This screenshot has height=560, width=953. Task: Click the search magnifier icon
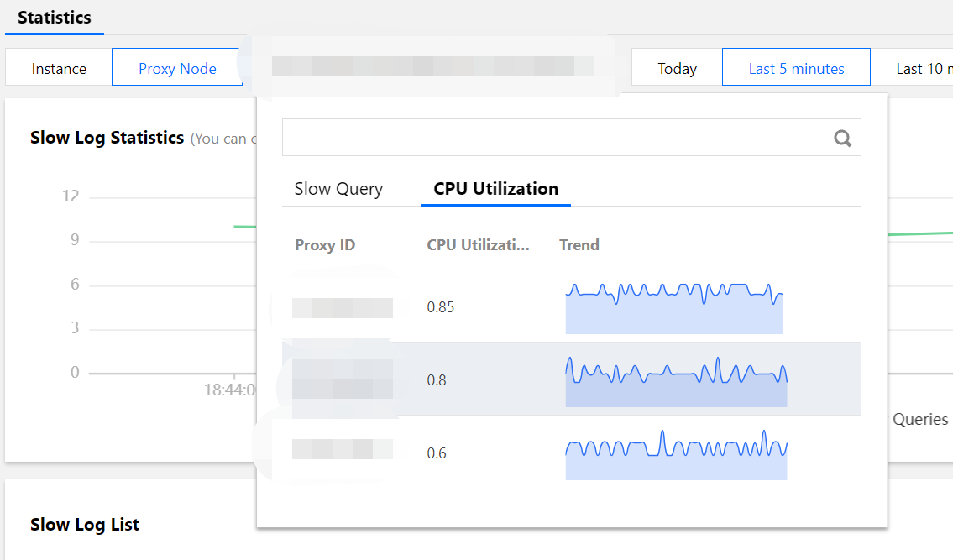(842, 139)
